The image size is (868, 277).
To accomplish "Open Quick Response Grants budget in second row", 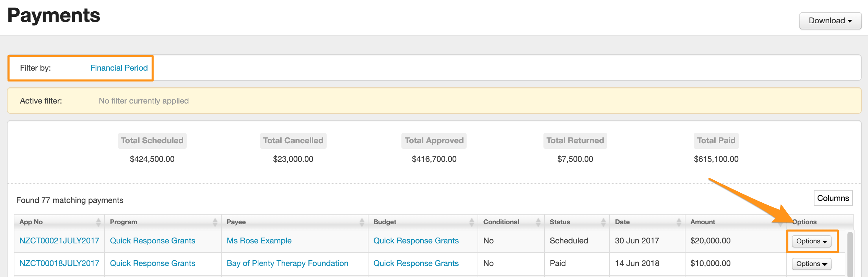I will (416, 263).
